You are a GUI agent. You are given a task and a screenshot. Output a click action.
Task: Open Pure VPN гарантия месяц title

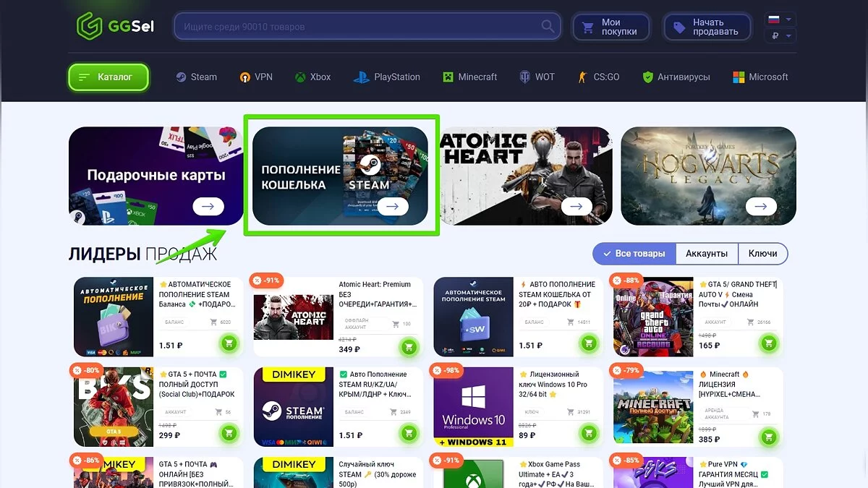pos(733,474)
